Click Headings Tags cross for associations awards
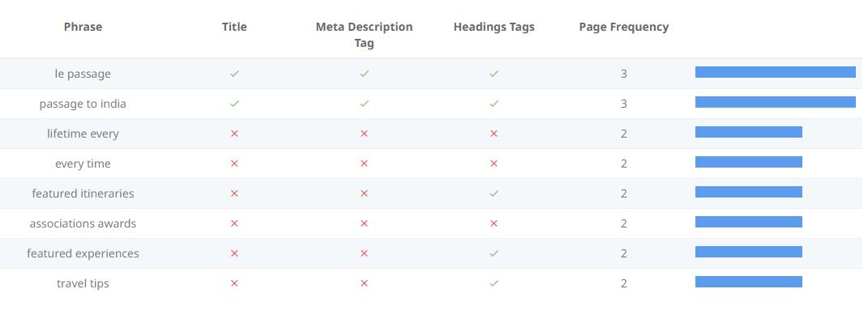Image resolution: width=868 pixels, height=323 pixels. tap(494, 223)
